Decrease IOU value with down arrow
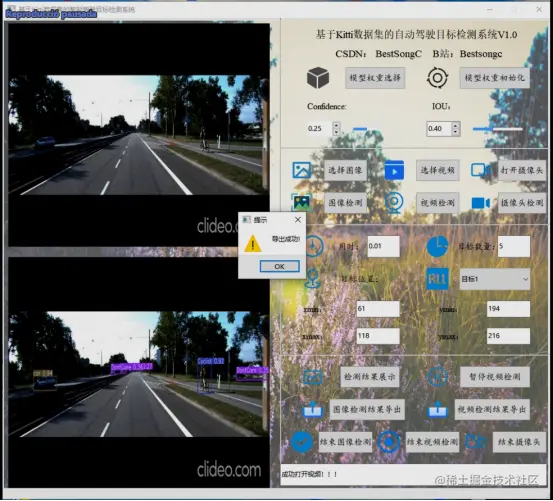 tap(456, 132)
